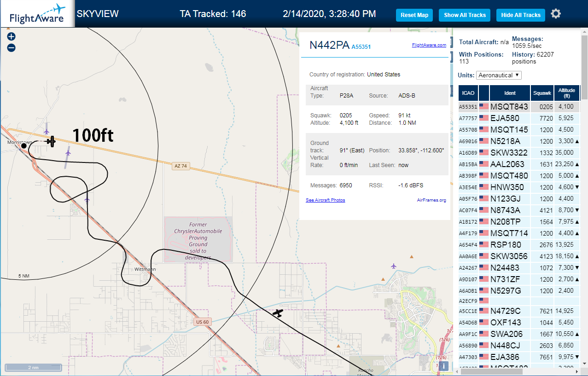
Task: Select the N5297G aircraft row
Action: pyautogui.click(x=519, y=291)
